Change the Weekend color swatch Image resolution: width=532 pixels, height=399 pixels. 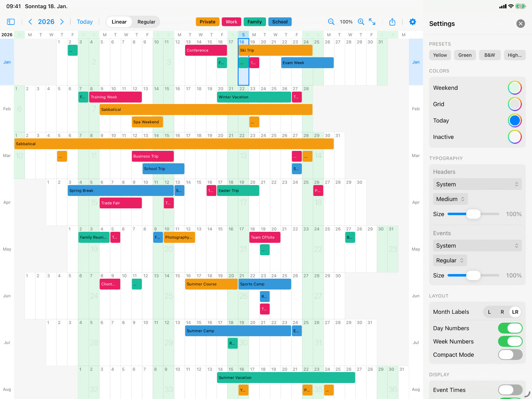coord(515,88)
